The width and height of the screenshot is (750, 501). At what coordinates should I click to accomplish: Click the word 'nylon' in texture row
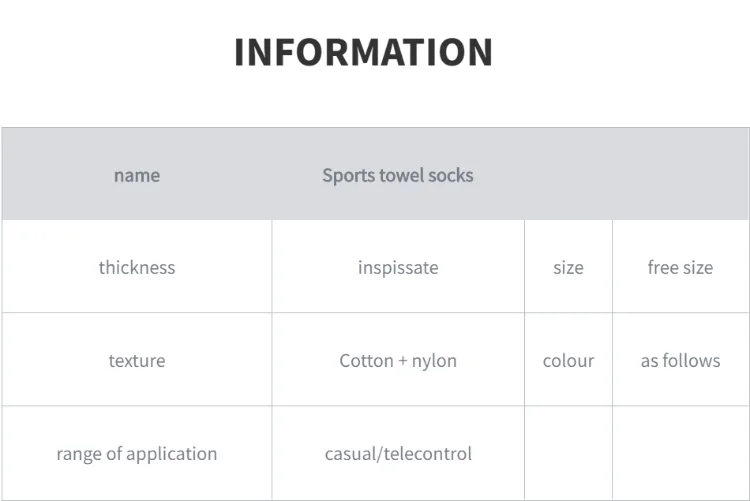pos(434,361)
